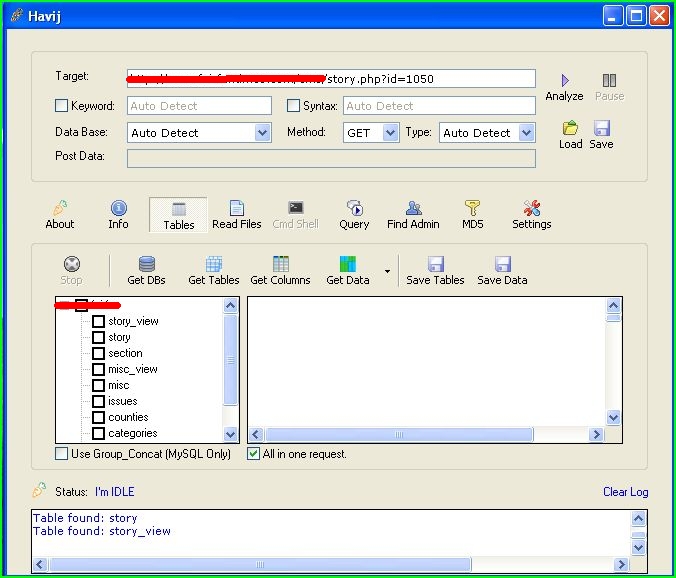
Task: Click Save Data icon
Action: click(x=503, y=264)
